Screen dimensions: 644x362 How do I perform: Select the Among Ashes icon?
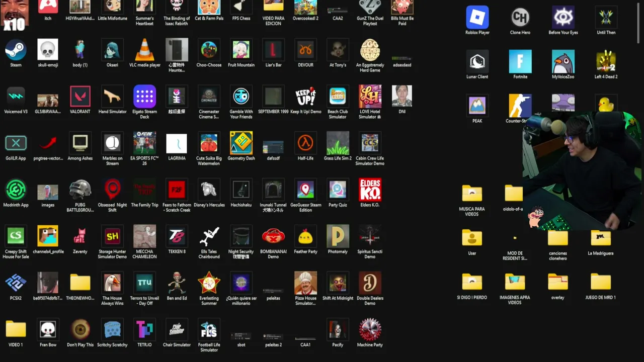point(80,143)
